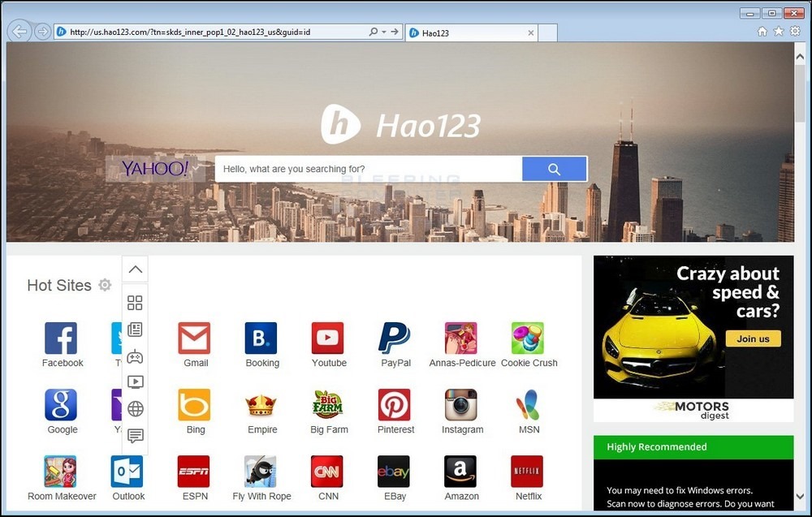This screenshot has height=517, width=812.
Task: Open the Amazon site icon
Action: [x=460, y=472]
